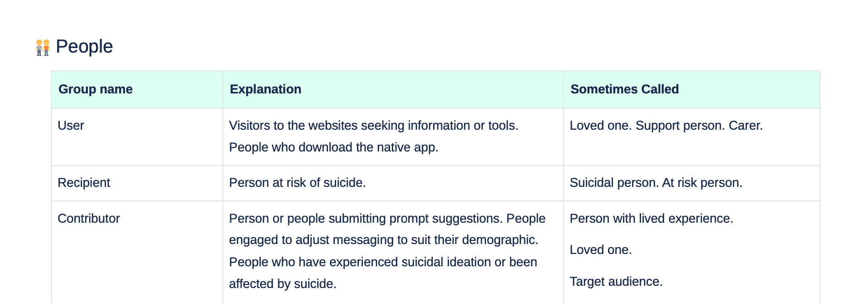Click 'Visitors to the websites seeking information' text

click(x=349, y=126)
